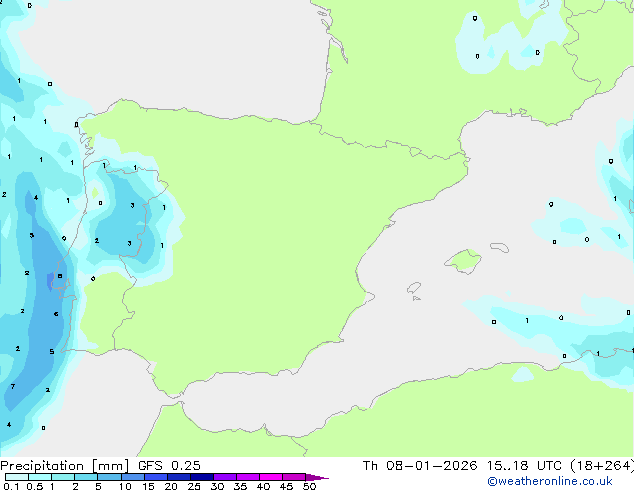Click the 'Th' weekday abbreviation
This screenshot has width=634, height=490.
(370, 466)
